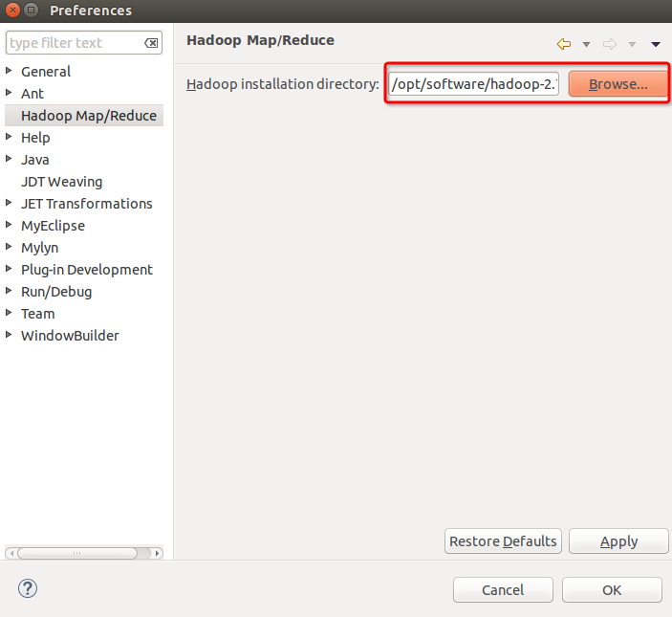Select Ant in the preferences tree
Viewport: 672px width, 617px height.
33,94
